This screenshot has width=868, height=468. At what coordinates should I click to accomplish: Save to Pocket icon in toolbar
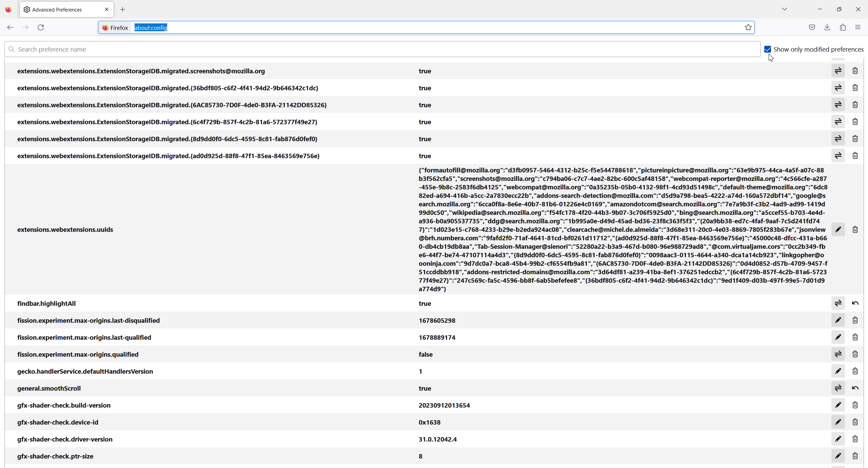[x=812, y=27]
